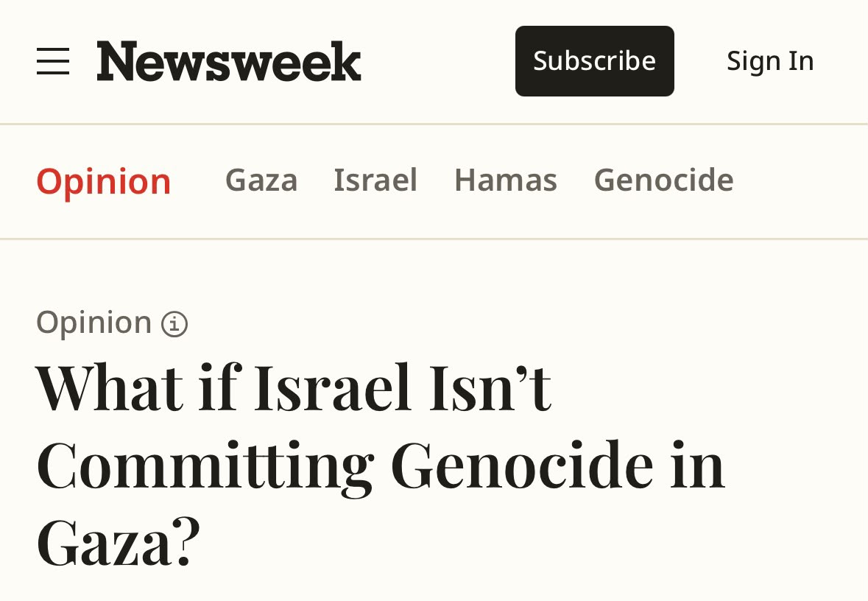
Task: Start a subscription with the black button
Action: [x=595, y=61]
